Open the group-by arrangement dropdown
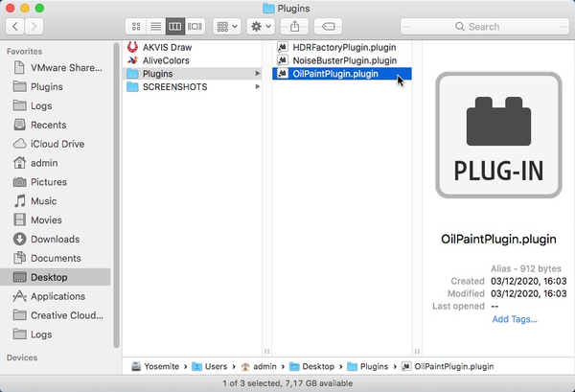This screenshot has width=575, height=392. coord(227,27)
